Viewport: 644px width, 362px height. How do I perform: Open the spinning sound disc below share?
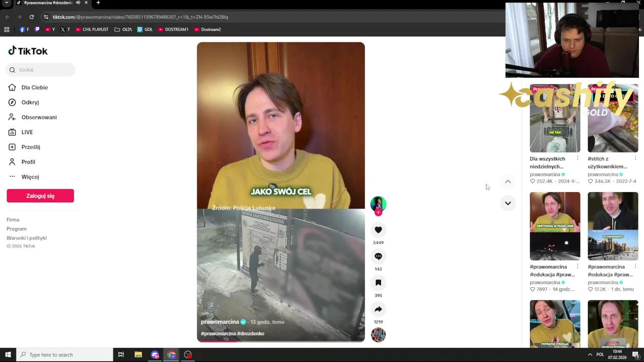[x=378, y=335]
